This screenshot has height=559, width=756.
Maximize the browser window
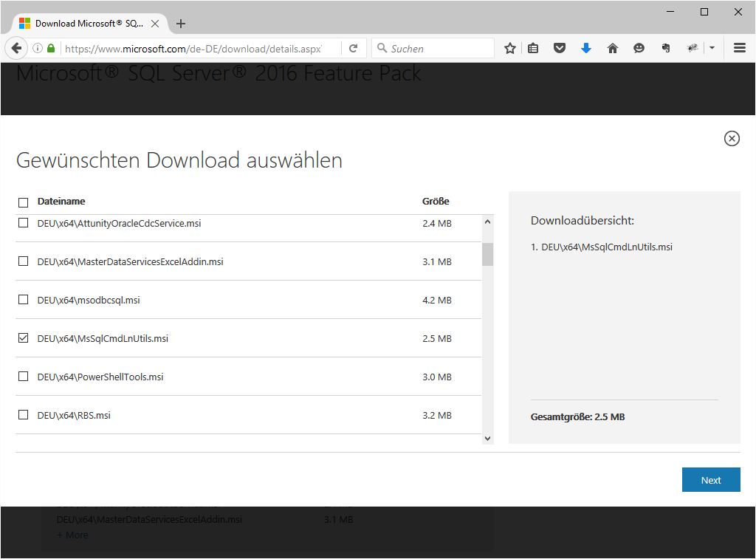pyautogui.click(x=704, y=12)
